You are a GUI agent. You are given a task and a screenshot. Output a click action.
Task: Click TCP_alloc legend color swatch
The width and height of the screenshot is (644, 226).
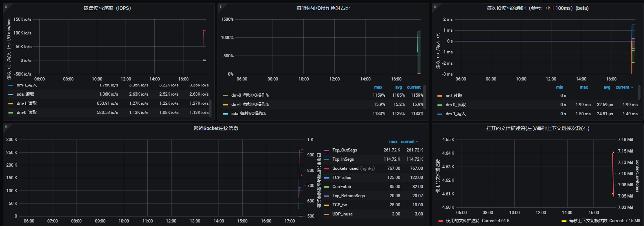tap(327, 178)
